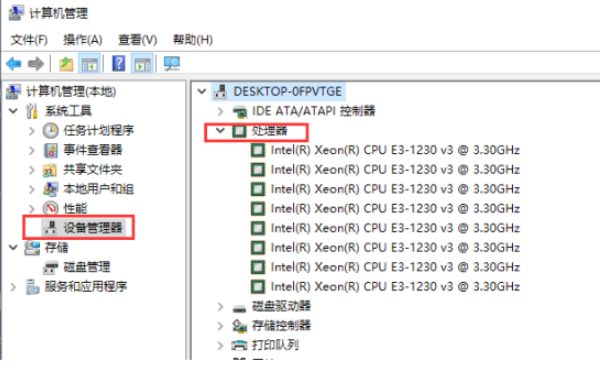Select the first Intel Xeon E3-1230 v3 entry

tap(395, 150)
